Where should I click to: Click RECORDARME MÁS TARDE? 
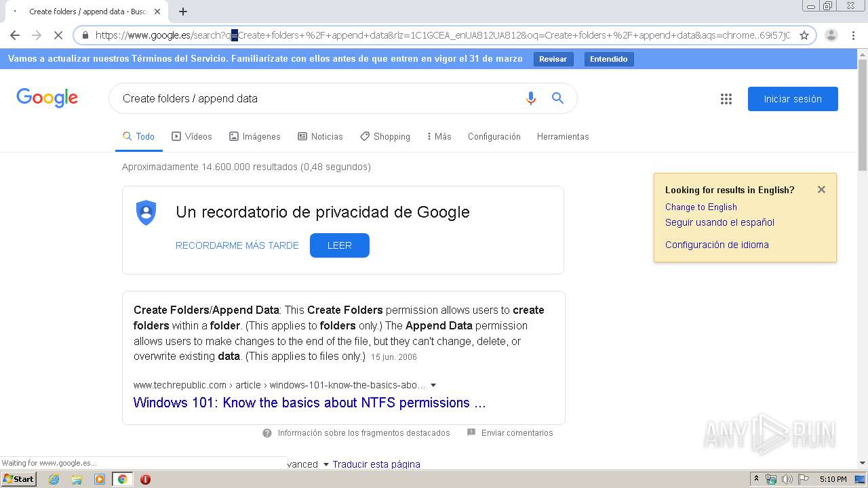point(237,245)
